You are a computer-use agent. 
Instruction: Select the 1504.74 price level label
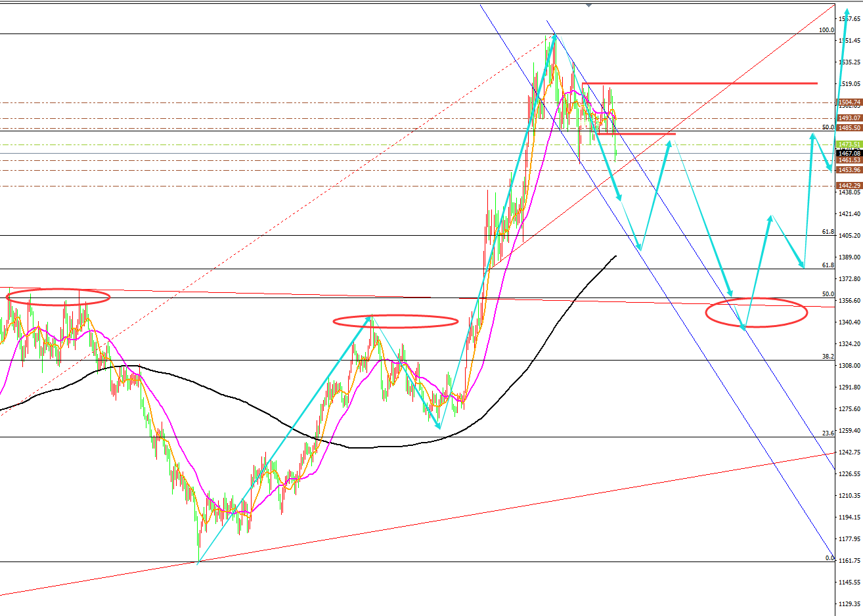pos(849,102)
